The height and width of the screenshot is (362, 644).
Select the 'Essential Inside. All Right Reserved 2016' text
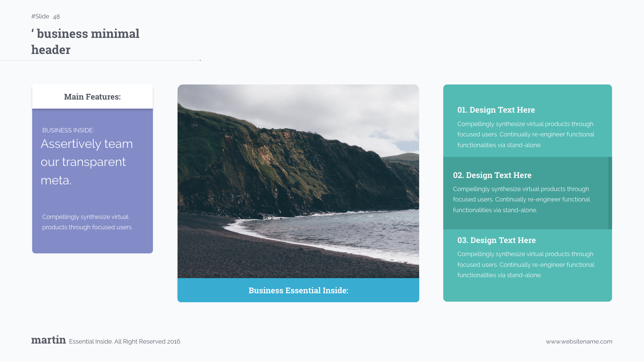click(125, 341)
